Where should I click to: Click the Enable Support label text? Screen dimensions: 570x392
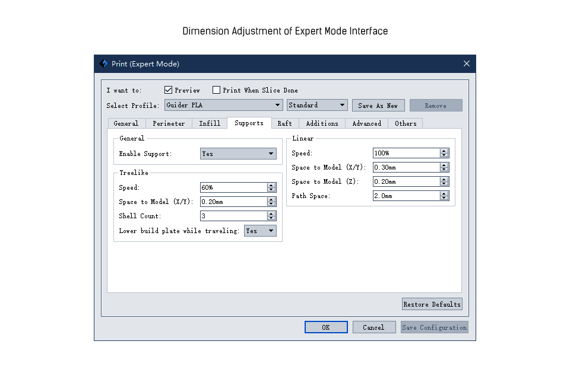[x=145, y=154]
